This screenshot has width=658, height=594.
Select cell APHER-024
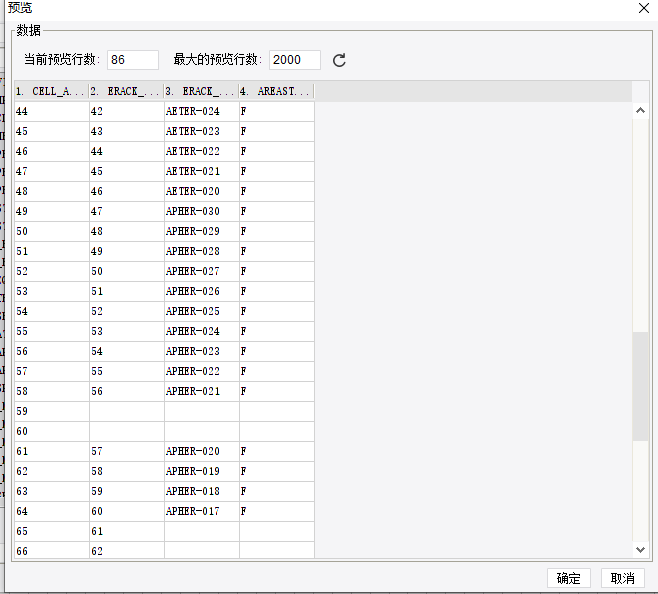click(201, 331)
